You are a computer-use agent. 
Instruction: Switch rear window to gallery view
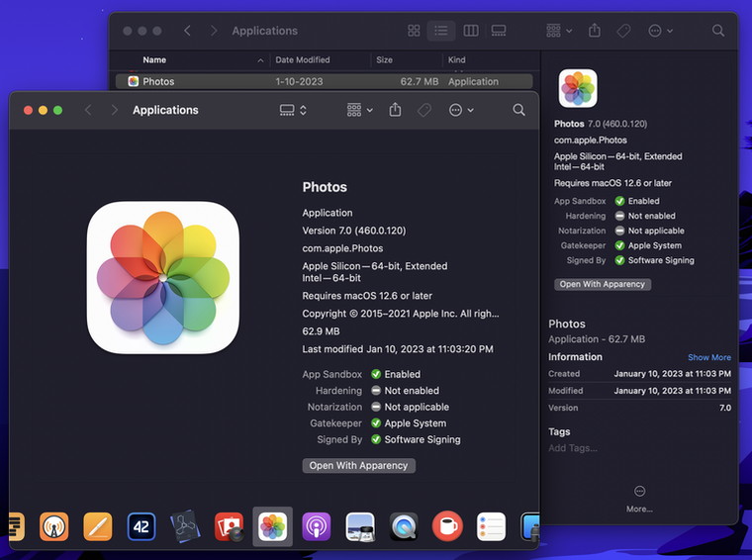499,31
